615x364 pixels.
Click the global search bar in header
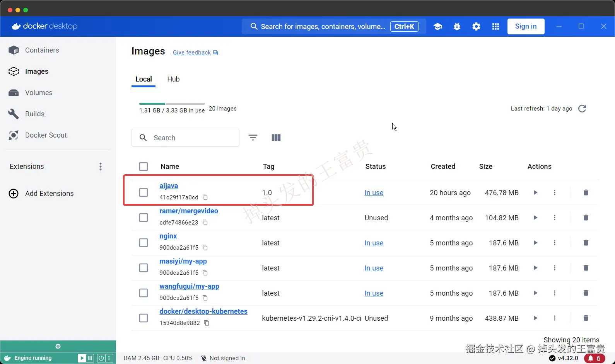coord(334,26)
